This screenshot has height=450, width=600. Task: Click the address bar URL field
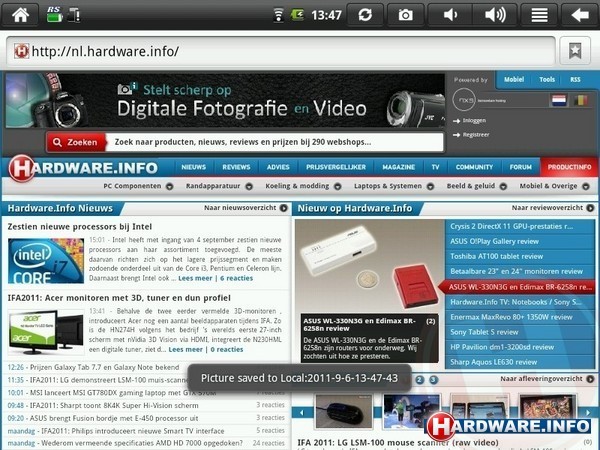point(280,51)
